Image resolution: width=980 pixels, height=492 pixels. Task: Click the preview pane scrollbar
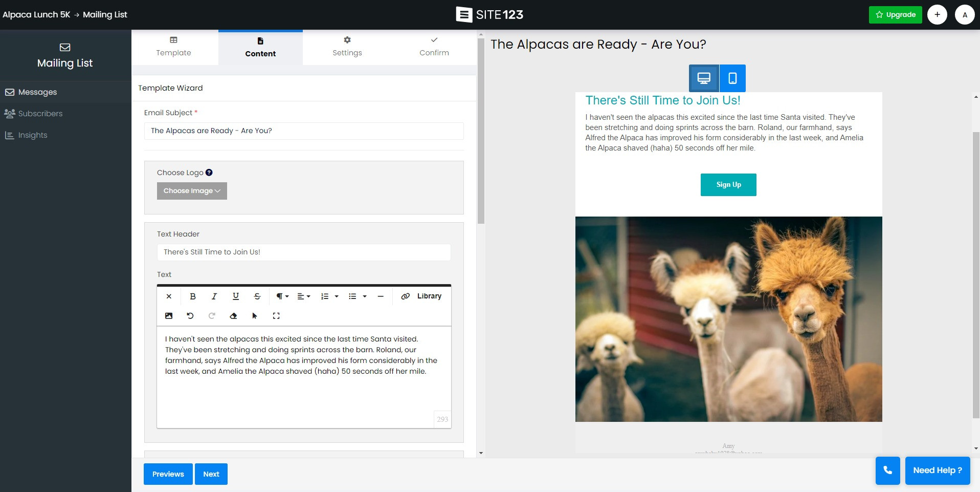tap(976, 275)
